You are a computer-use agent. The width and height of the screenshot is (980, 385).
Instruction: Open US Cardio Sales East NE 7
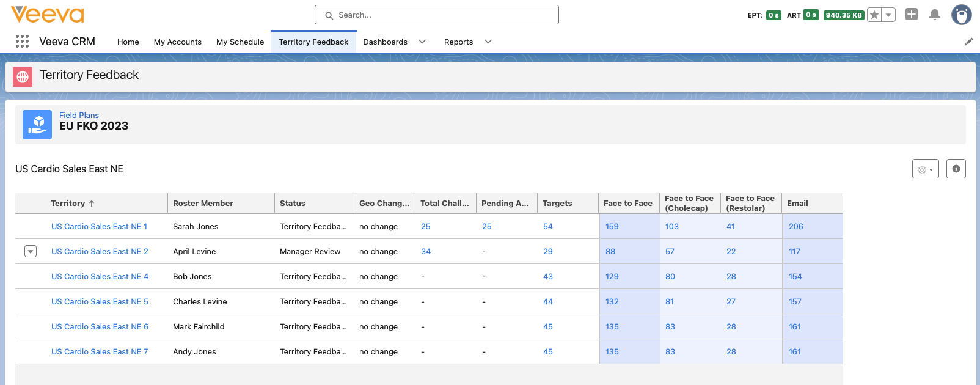tap(100, 351)
